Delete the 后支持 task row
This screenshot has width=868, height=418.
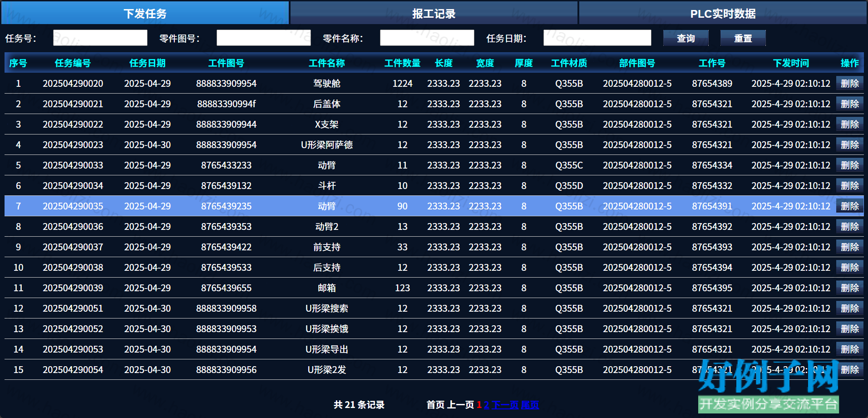[x=850, y=267]
